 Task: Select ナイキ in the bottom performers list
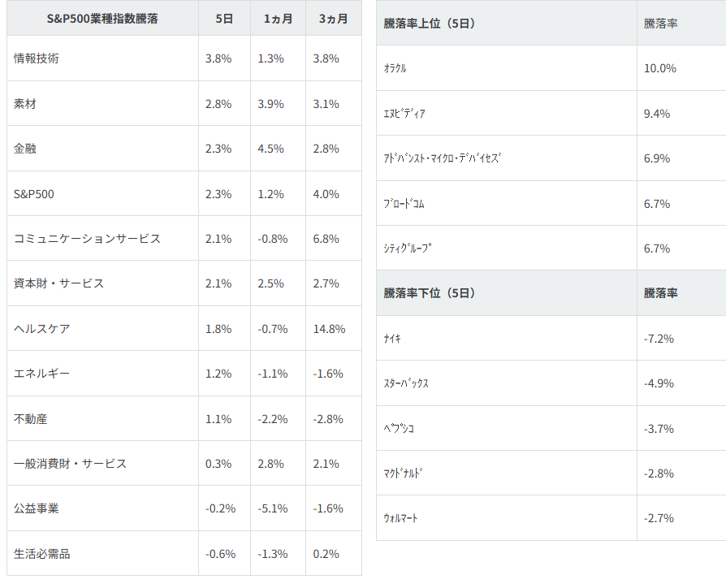tap(393, 339)
